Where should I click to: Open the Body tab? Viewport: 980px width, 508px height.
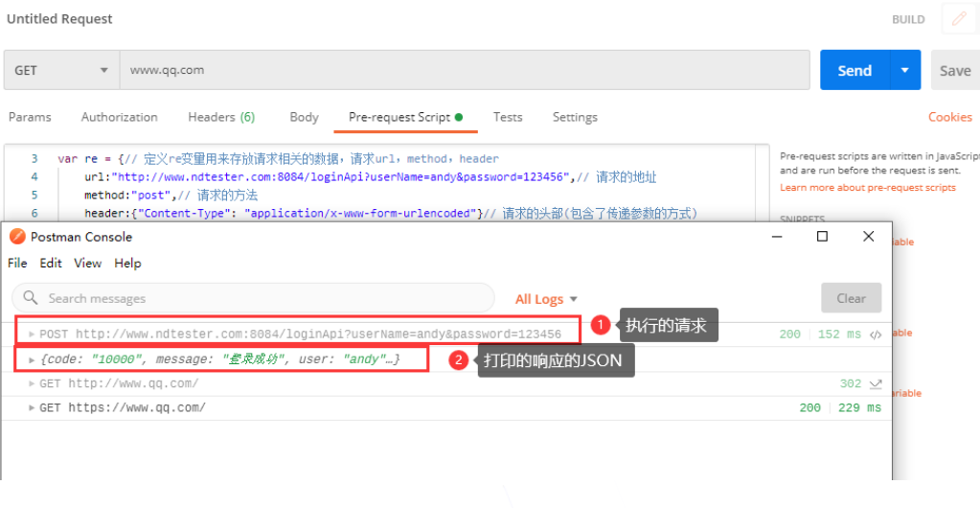pyautogui.click(x=305, y=117)
